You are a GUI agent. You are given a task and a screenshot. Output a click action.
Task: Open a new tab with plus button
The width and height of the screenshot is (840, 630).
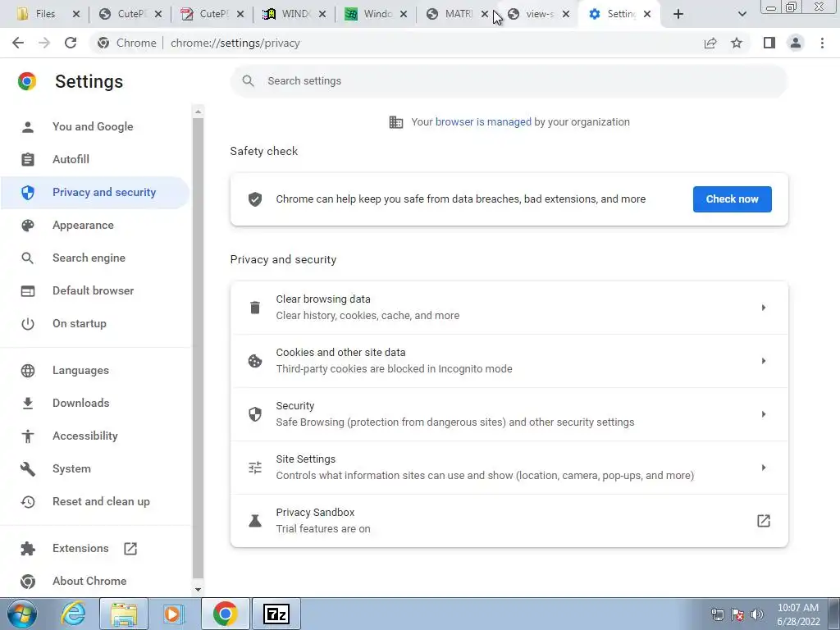[x=678, y=14]
